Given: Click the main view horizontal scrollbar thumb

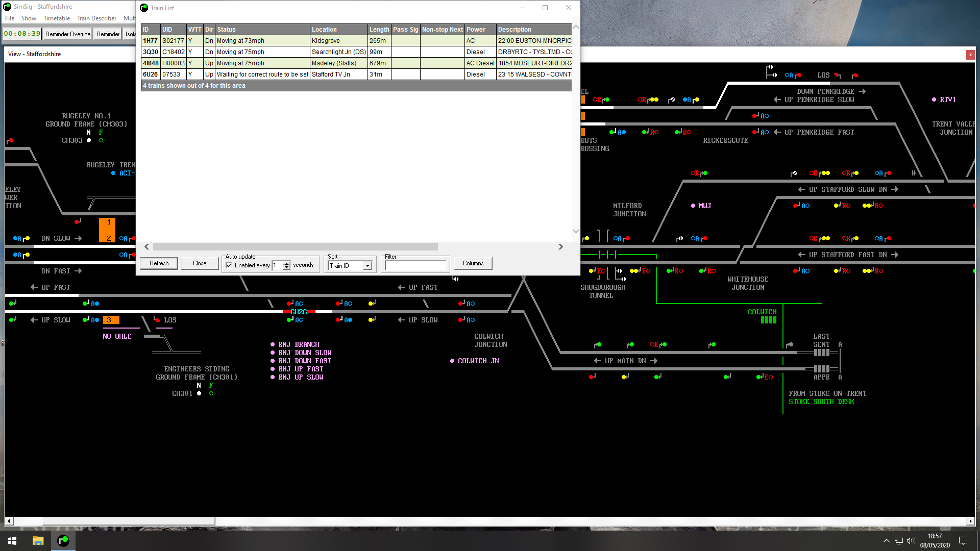Looking at the screenshot, I should click(x=129, y=521).
